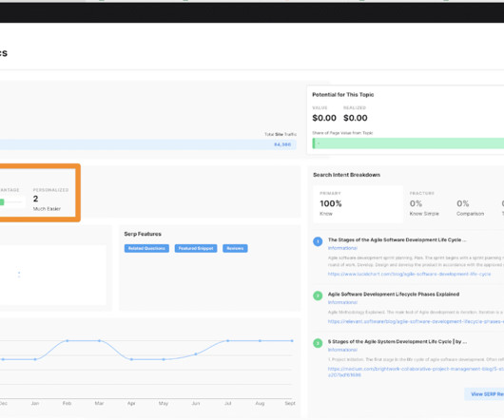Image resolution: width=504 pixels, height=420 pixels.
Task: Click the $0.00 Value amount
Action: [324, 118]
